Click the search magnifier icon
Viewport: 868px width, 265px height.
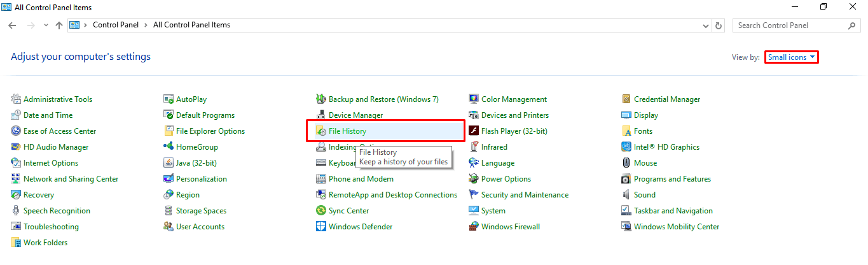[853, 25]
